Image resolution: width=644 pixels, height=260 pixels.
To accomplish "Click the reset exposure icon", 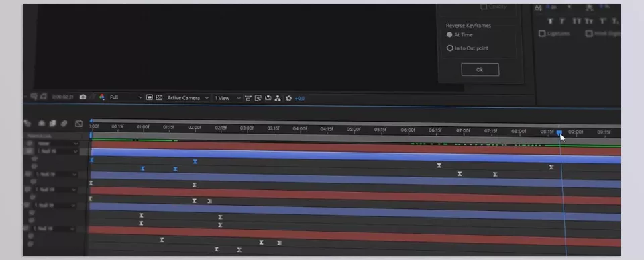I will (288, 98).
